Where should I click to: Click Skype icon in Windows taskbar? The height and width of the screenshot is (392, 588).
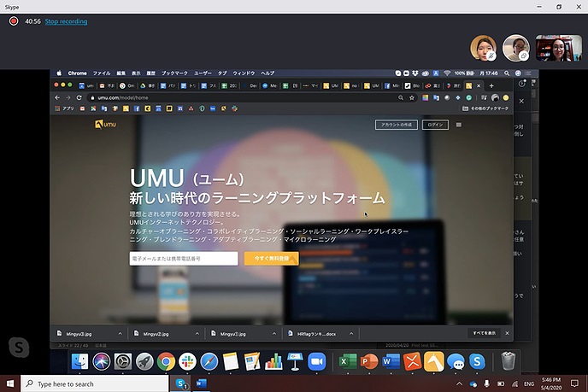(x=181, y=383)
